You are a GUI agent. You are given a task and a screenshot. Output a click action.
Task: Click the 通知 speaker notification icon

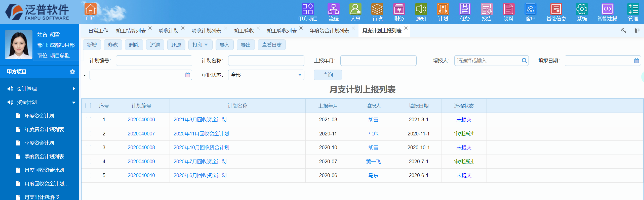[421, 10]
